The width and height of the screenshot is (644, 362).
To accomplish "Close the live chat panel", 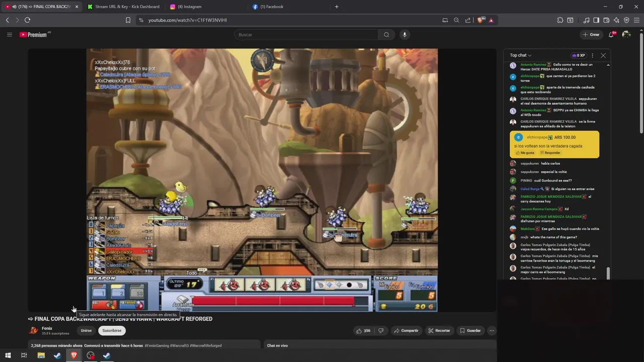I will (x=603, y=55).
